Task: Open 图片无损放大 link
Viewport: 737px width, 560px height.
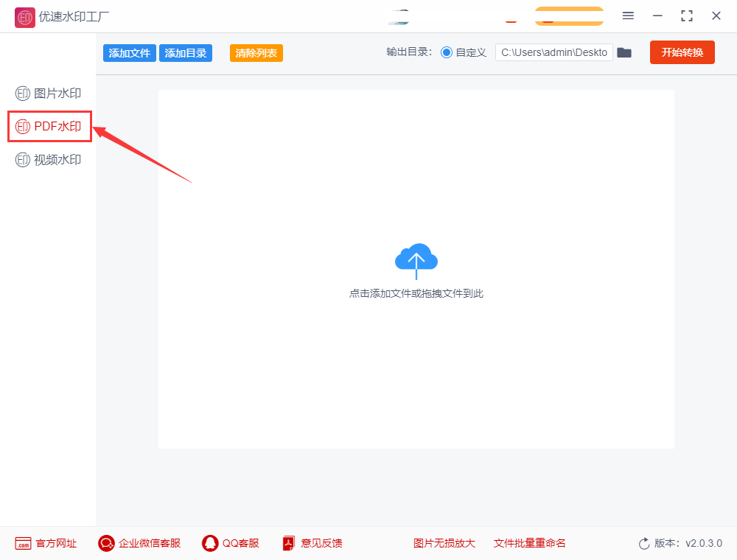Action: tap(444, 544)
